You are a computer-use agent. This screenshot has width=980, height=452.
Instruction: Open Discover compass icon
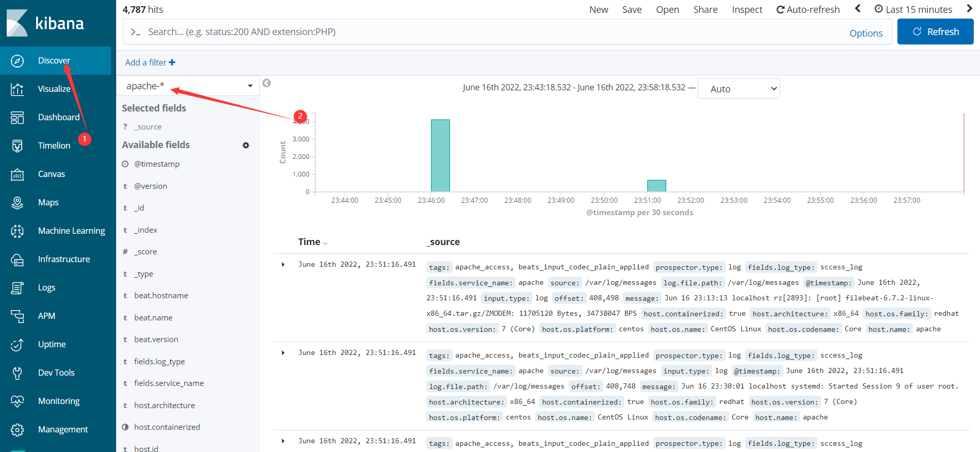click(17, 61)
